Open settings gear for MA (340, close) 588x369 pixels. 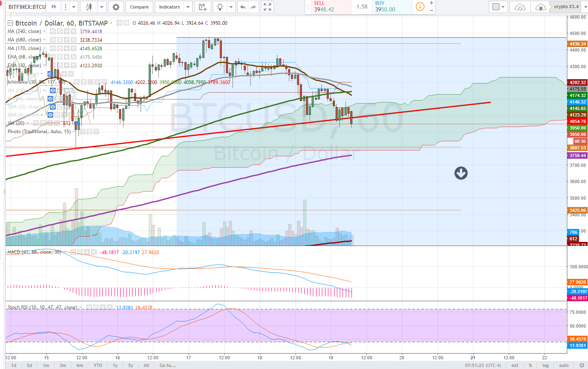pyautogui.click(x=60, y=31)
